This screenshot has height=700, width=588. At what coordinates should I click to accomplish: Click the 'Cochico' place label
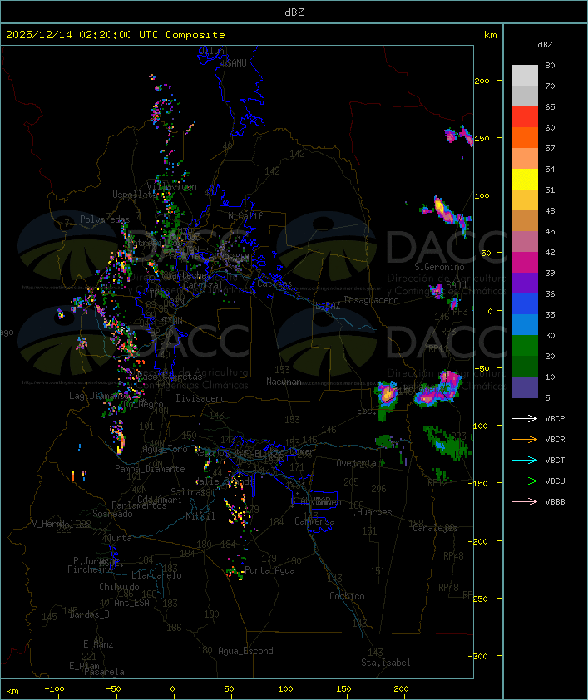[x=347, y=596]
